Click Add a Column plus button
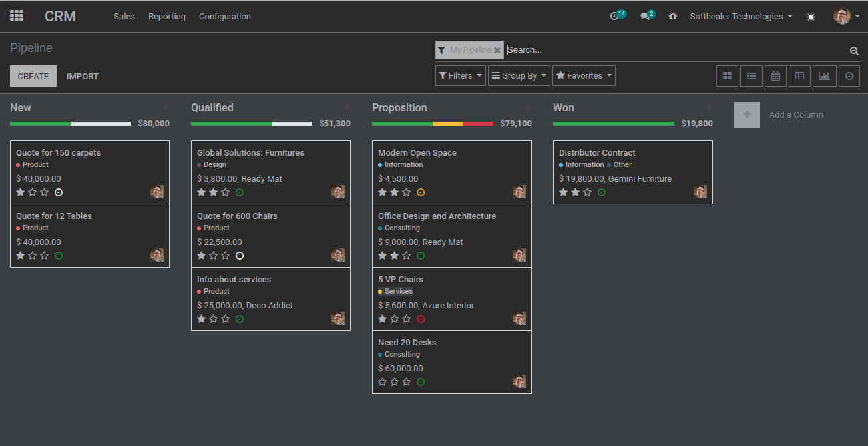 (747, 114)
